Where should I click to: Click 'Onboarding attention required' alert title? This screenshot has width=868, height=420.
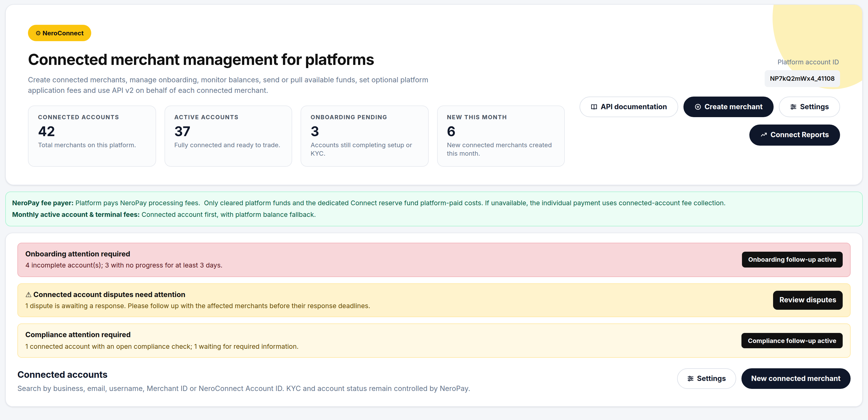point(78,254)
